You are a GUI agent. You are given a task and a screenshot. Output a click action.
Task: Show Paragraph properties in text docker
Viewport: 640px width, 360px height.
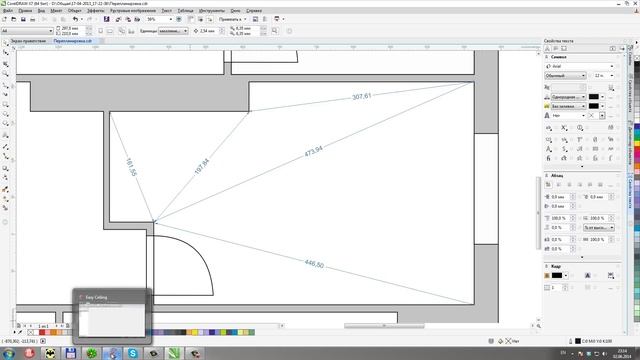(556, 48)
